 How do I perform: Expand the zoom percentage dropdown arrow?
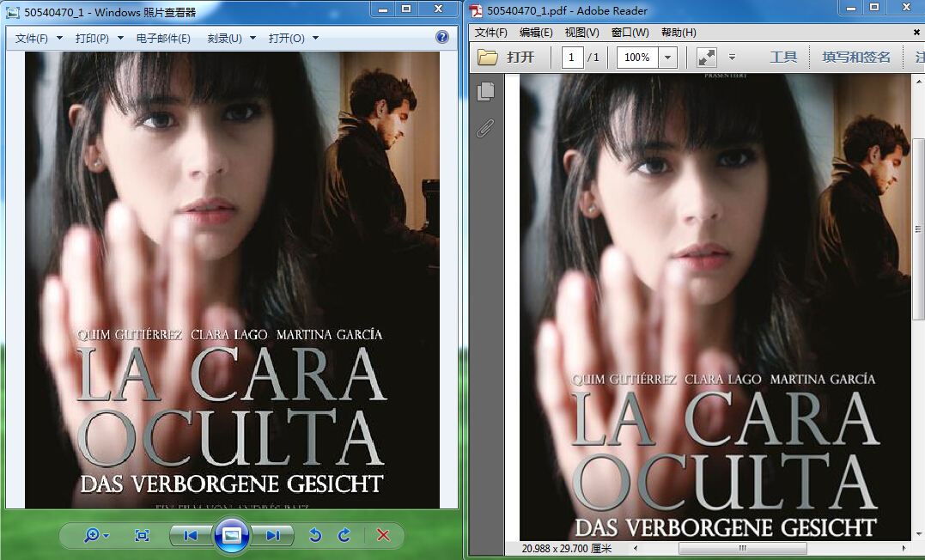(668, 58)
